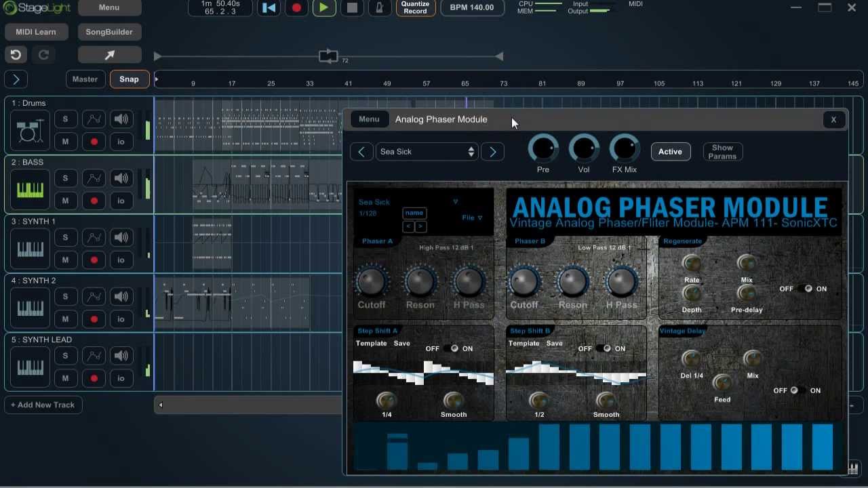Click the name field in phaser plugin

click(414, 213)
